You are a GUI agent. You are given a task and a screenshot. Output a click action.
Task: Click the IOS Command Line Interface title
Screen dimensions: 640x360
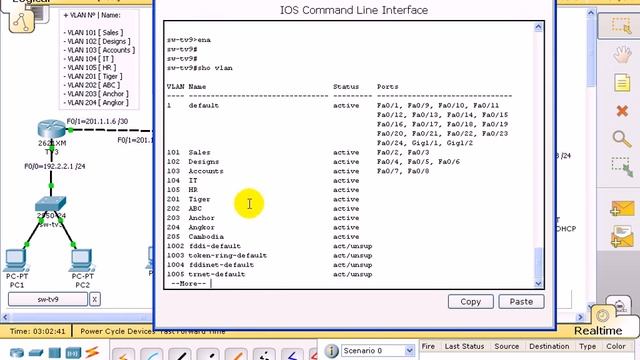354,10
